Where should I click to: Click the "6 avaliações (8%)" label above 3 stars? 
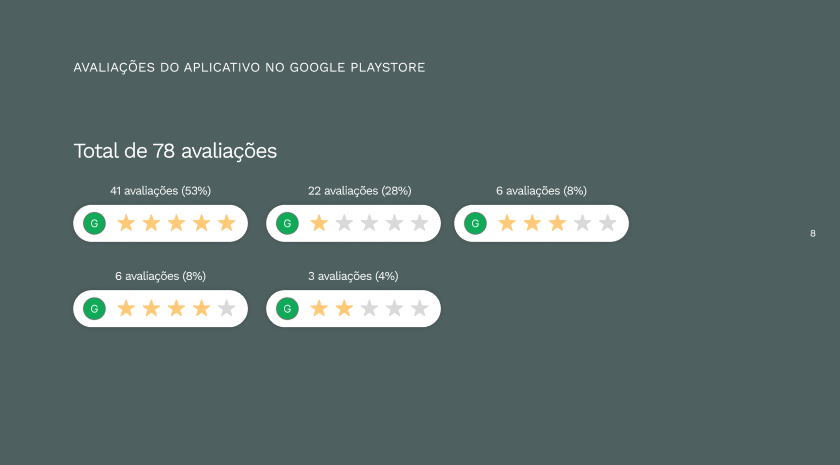[x=541, y=190]
